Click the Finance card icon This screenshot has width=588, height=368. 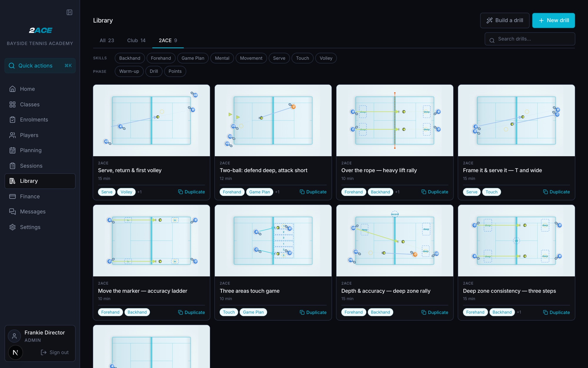pyautogui.click(x=12, y=196)
